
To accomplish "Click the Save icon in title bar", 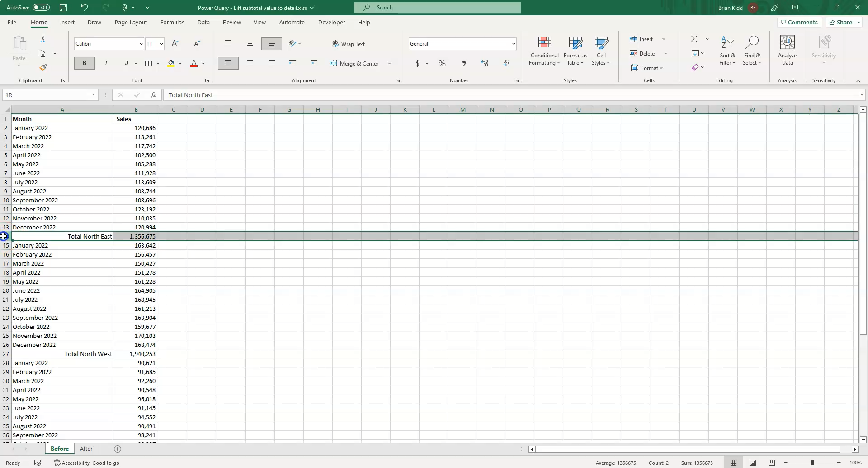I will click(63, 8).
